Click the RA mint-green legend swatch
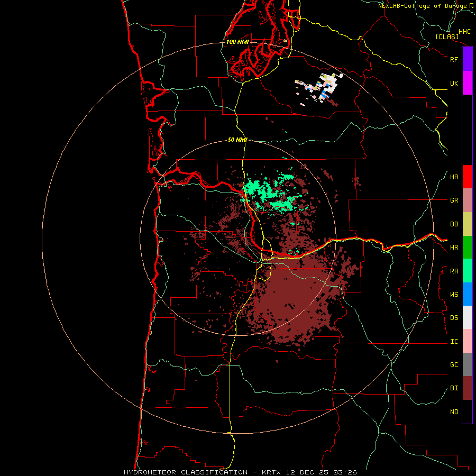476x476 pixels. pos(467,271)
